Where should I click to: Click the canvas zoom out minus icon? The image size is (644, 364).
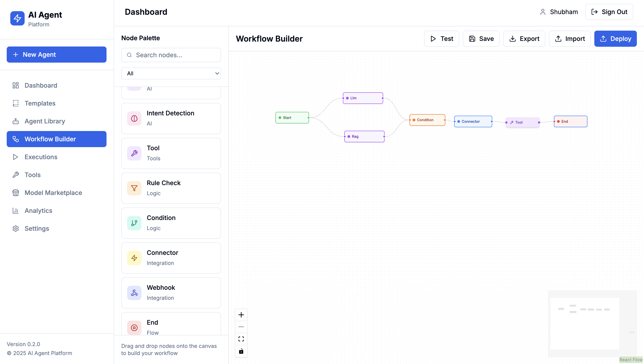241,327
